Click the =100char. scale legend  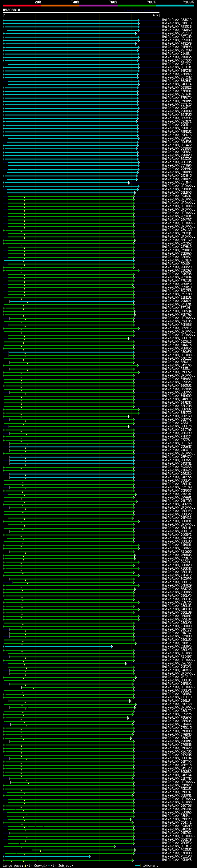point(147,866)
